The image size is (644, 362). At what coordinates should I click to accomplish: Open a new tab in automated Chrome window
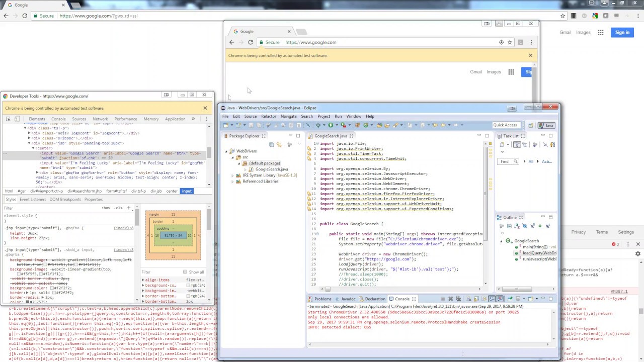[301, 32]
